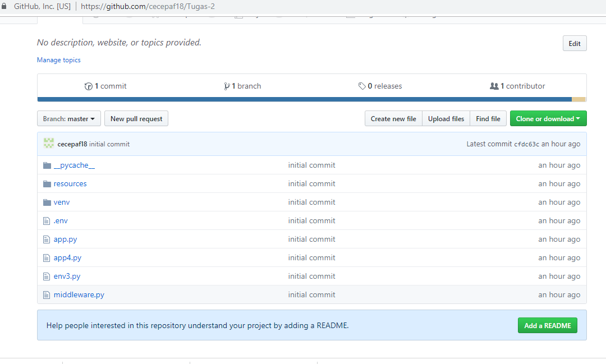Image resolution: width=606 pixels, height=364 pixels.
Task: View the 1 contributor link
Action: tap(517, 86)
